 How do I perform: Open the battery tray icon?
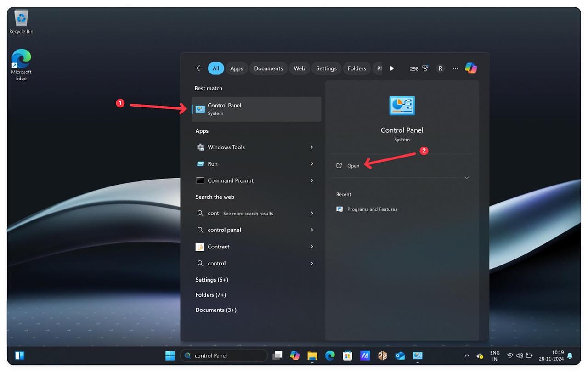(x=529, y=355)
